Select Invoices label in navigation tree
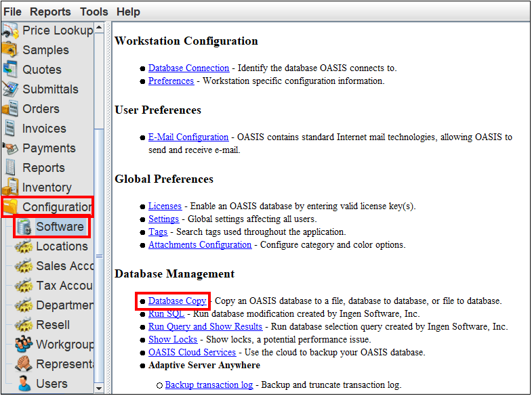 (44, 129)
